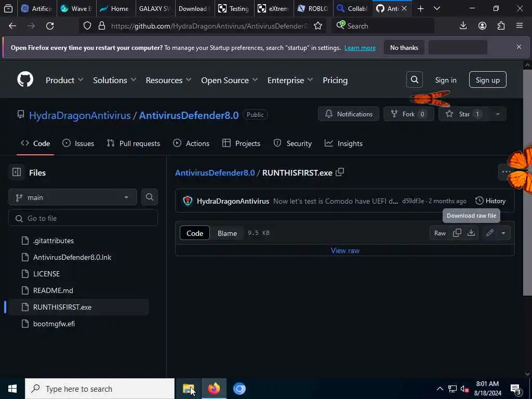Reload the page in Firefox
Image resolution: width=532 pixels, height=399 pixels.
[x=50, y=26]
